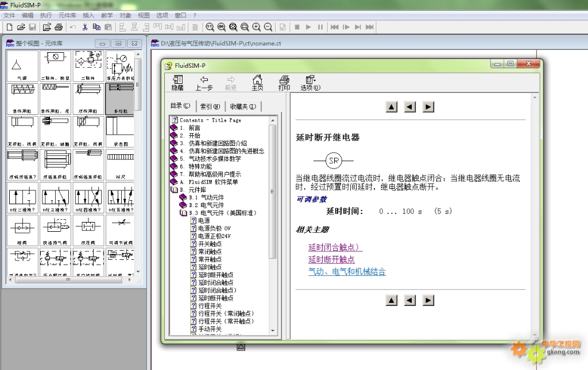
Task: Collapse the B.3 电气元件（美国标准） node
Action: (x=183, y=213)
